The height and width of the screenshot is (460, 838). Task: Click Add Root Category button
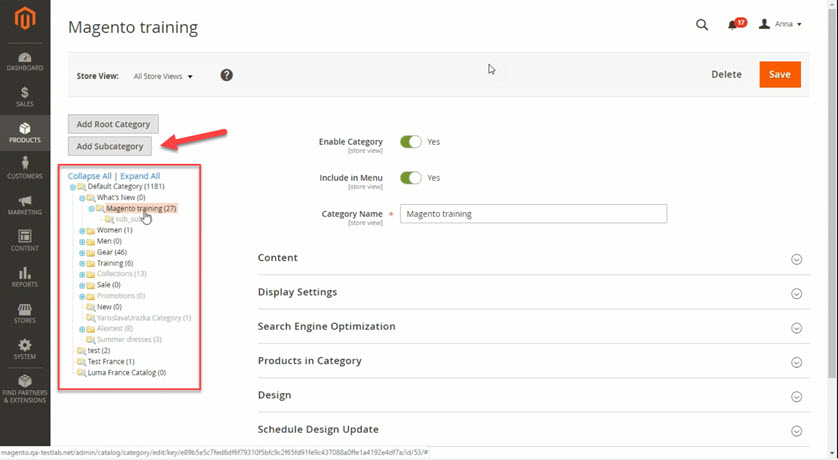pos(113,124)
